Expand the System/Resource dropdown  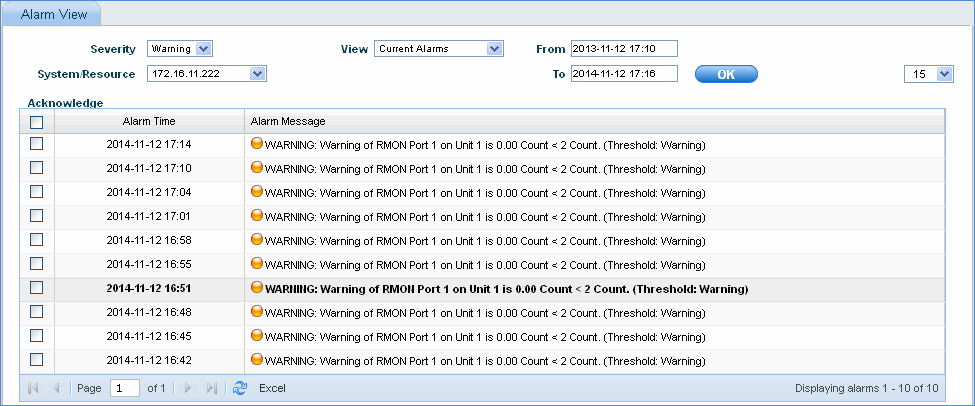(x=207, y=73)
